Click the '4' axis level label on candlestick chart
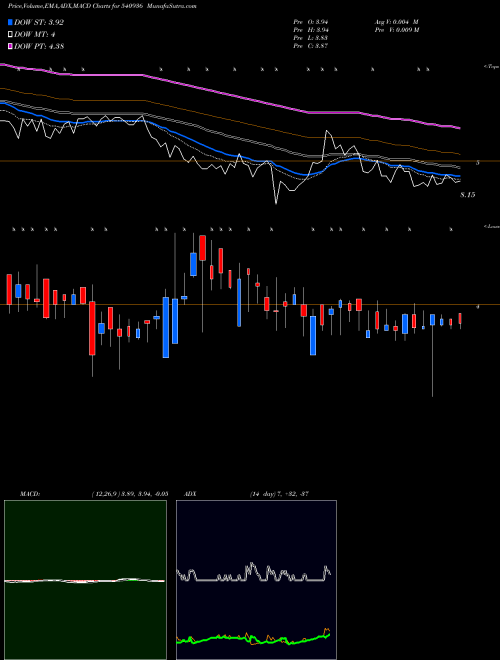The height and width of the screenshot is (660, 500). pos(477,307)
